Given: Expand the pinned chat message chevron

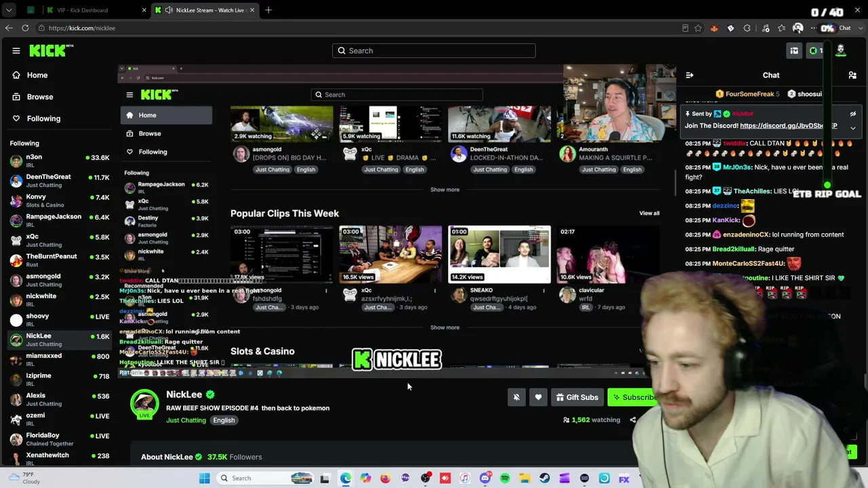Looking at the screenshot, I should coord(853,127).
